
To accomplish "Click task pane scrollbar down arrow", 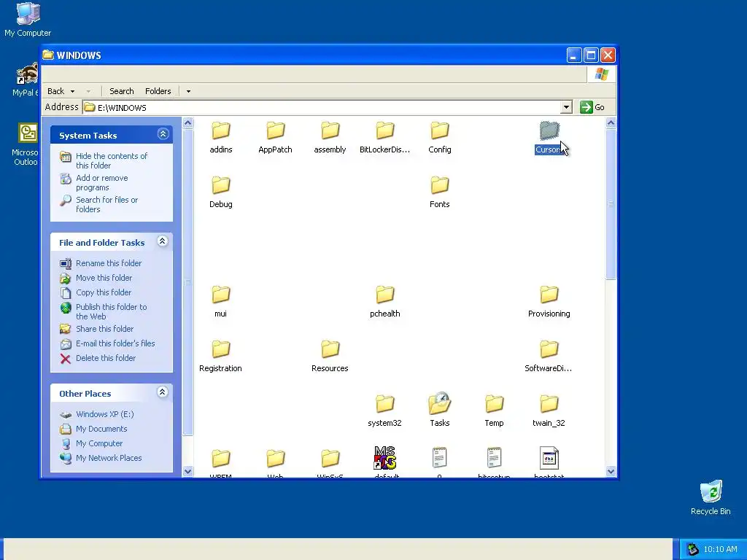I will (187, 472).
